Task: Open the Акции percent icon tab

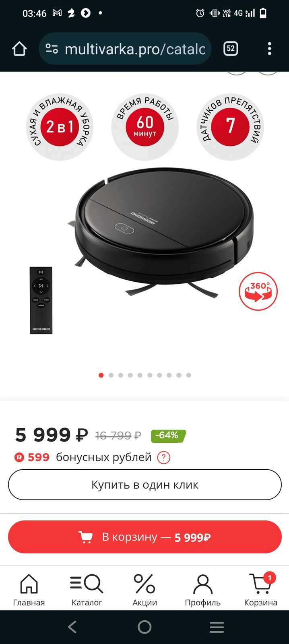Action: click(x=144, y=590)
